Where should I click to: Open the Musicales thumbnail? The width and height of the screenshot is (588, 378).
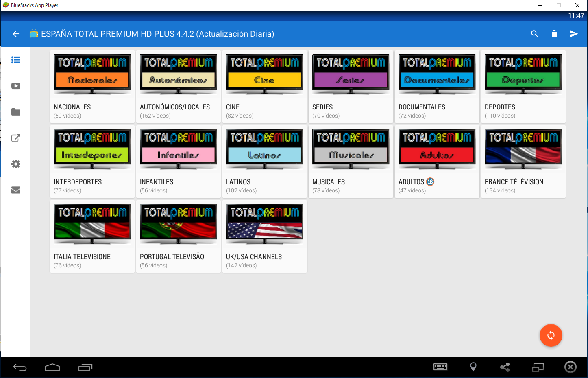[351, 149]
